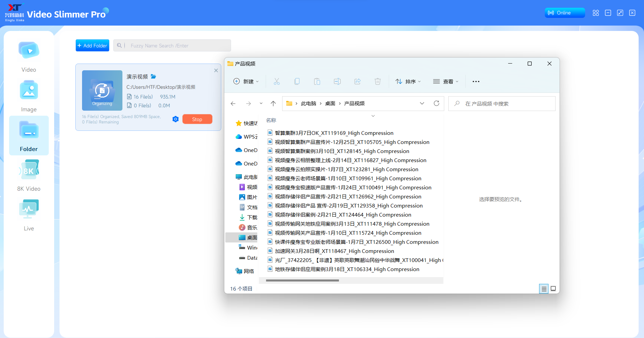Image resolution: width=644 pixels, height=338 pixels.
Task: Refresh the Explorer folder view
Action: [436, 104]
